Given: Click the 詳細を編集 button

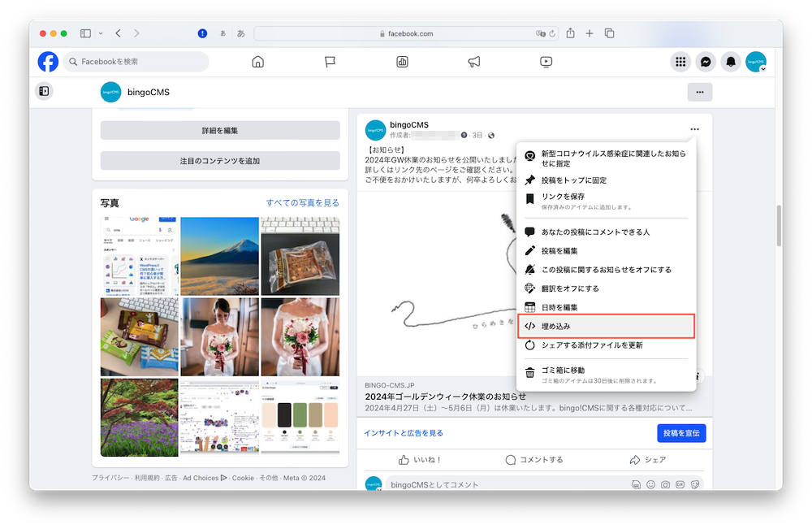Looking at the screenshot, I should pos(220,131).
